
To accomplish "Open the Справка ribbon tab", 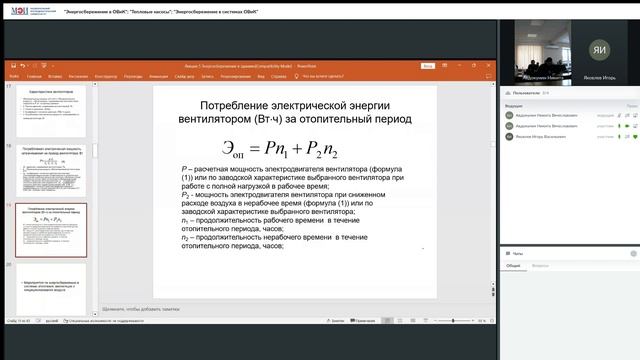I will [x=279, y=76].
